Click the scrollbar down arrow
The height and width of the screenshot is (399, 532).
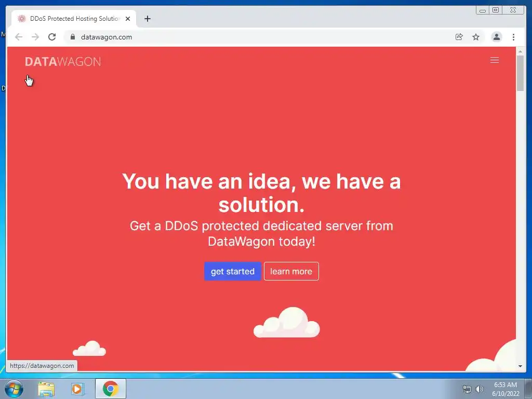[520, 366]
